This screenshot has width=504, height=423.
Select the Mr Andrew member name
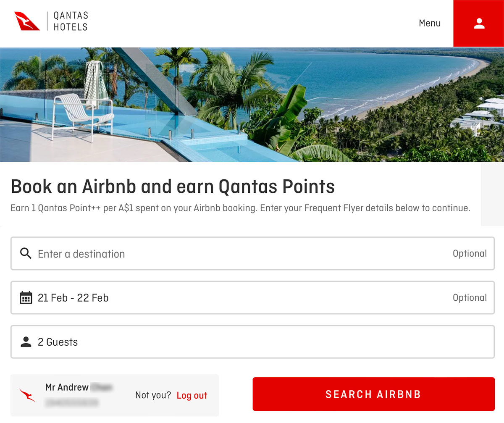click(x=67, y=387)
